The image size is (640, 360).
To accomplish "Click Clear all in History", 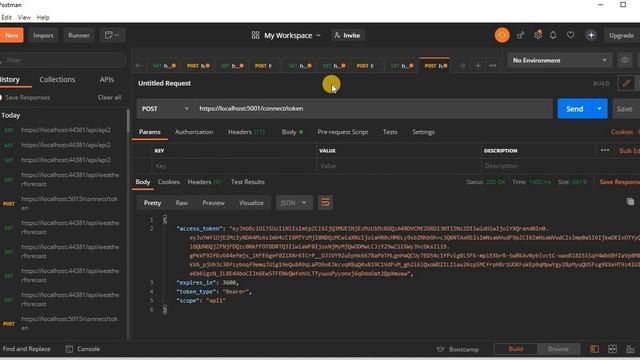I will (109, 98).
